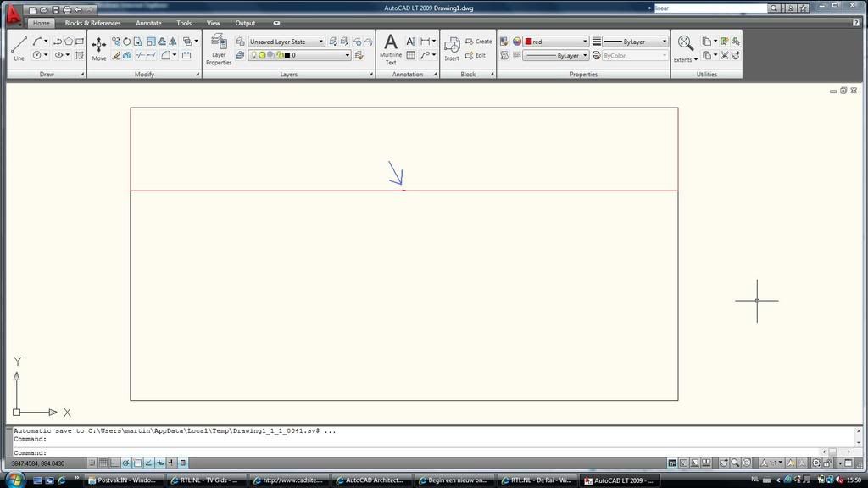Viewport: 868px width, 488px height.
Task: Expand the Draw panel
Action: pyautogui.click(x=82, y=75)
